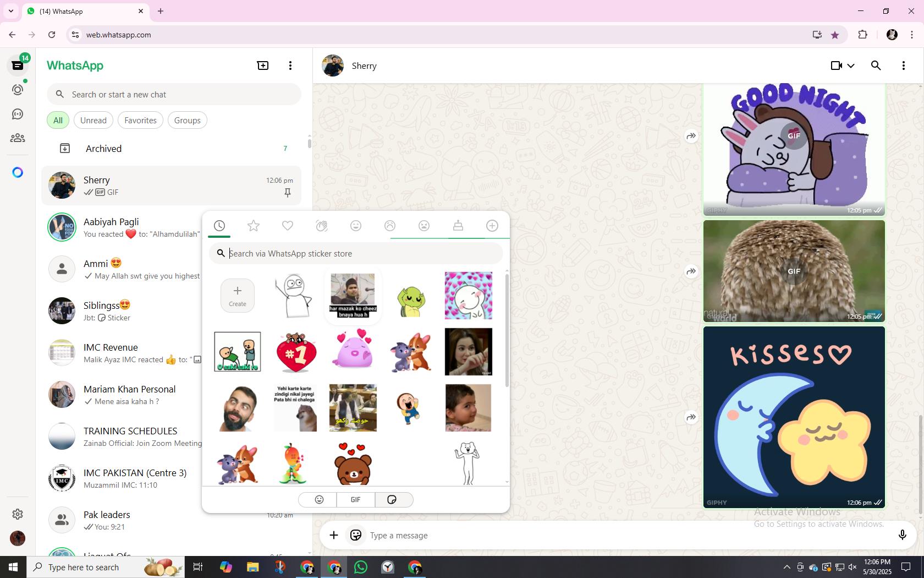Switch to emoji picker tab

[x=319, y=499]
